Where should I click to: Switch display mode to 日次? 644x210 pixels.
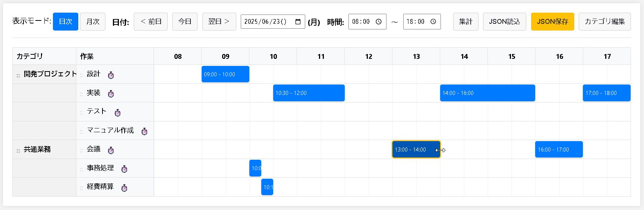coord(66,22)
